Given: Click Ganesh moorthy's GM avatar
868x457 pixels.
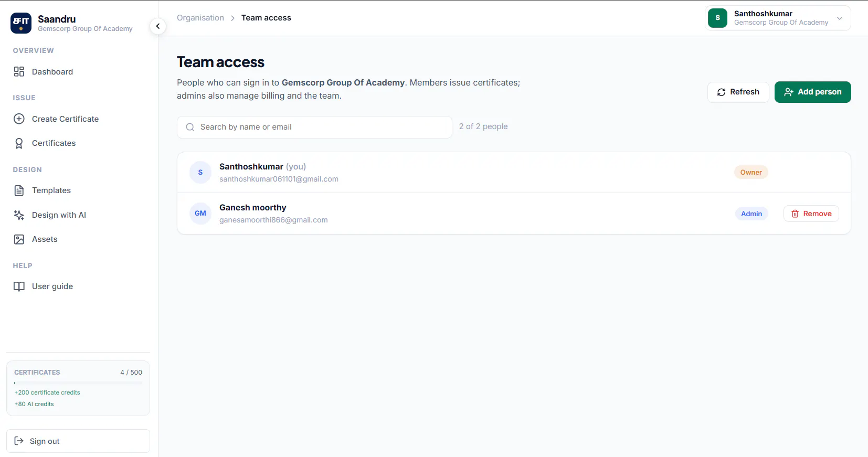Looking at the screenshot, I should pyautogui.click(x=200, y=214).
